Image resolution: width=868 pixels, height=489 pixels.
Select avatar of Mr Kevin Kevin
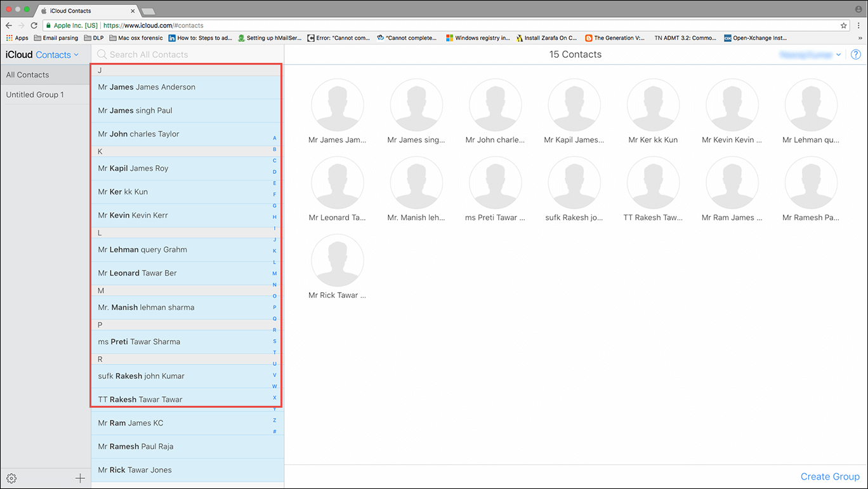(732, 105)
